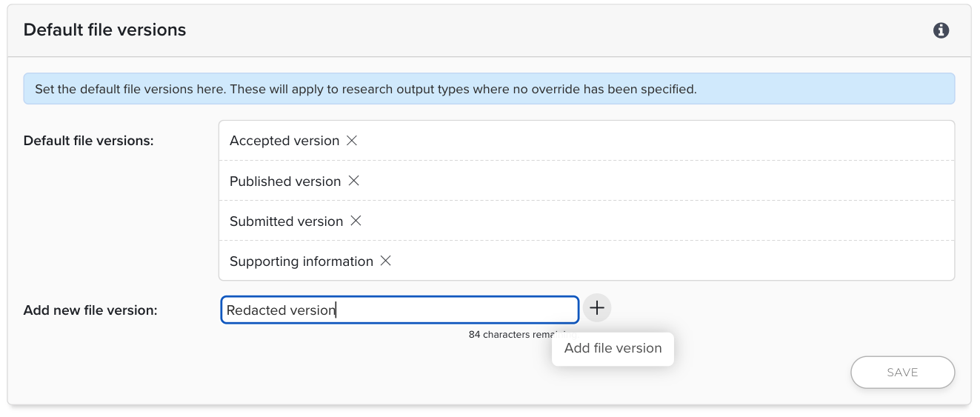Select the Supporting information list item text
The width and height of the screenshot is (980, 417).
click(301, 261)
